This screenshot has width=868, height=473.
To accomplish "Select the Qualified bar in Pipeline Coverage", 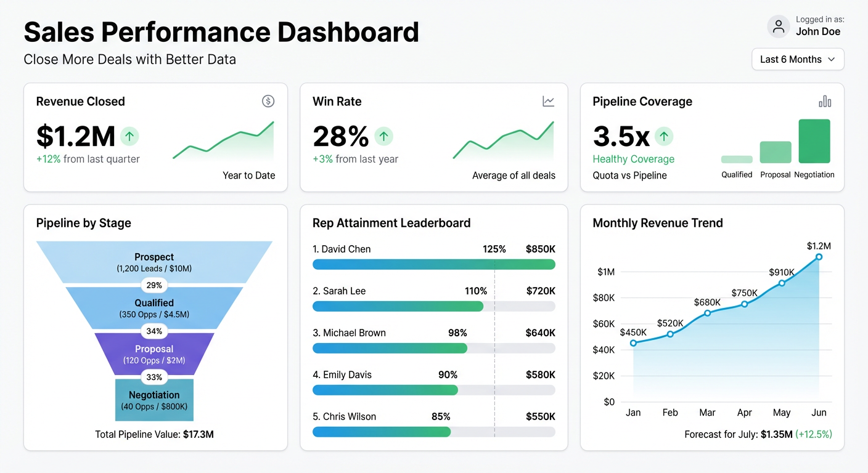I will 737,160.
